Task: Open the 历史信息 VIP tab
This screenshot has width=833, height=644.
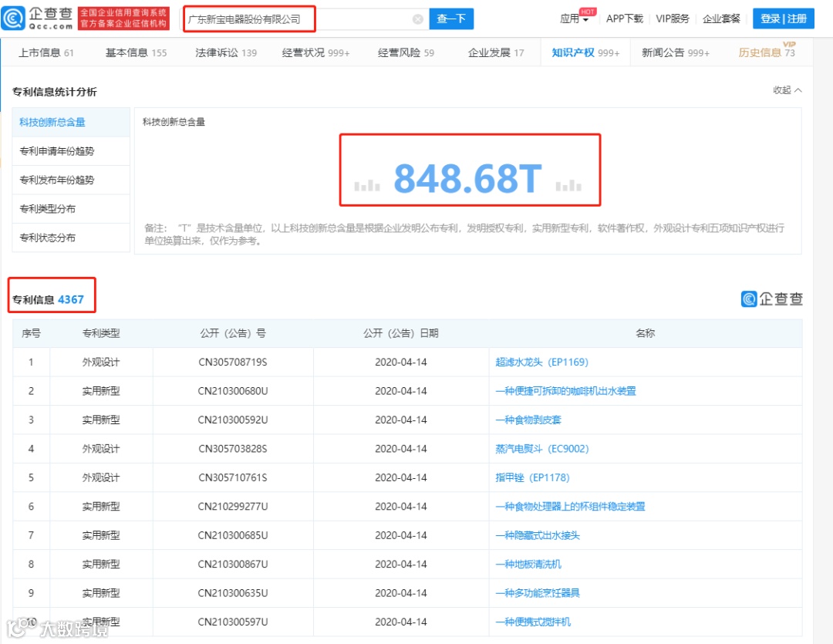Action: 767,52
